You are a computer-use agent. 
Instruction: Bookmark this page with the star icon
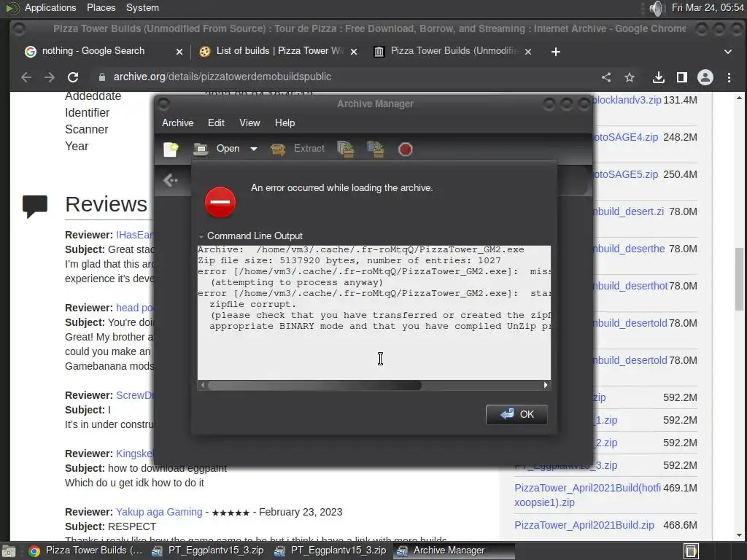pyautogui.click(x=630, y=77)
